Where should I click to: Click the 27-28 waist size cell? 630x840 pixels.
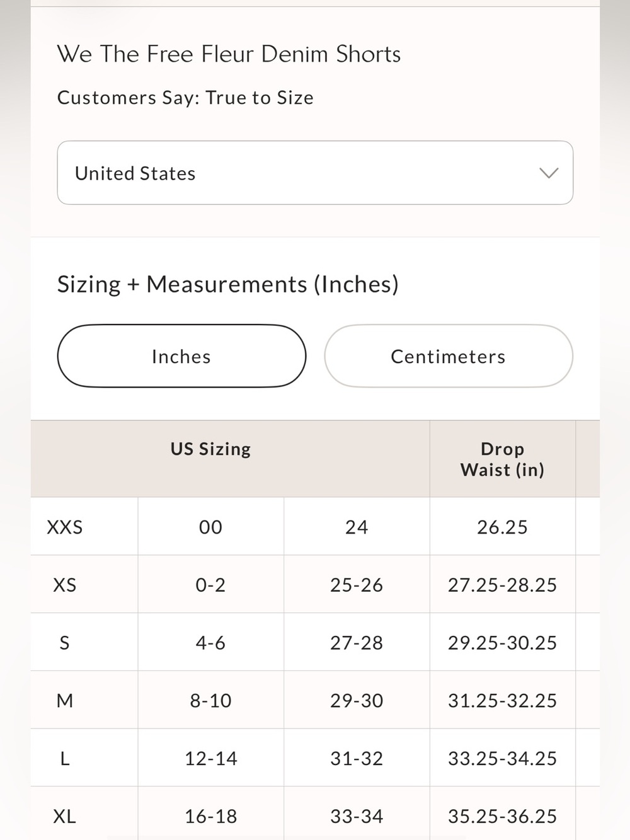pyautogui.click(x=357, y=643)
